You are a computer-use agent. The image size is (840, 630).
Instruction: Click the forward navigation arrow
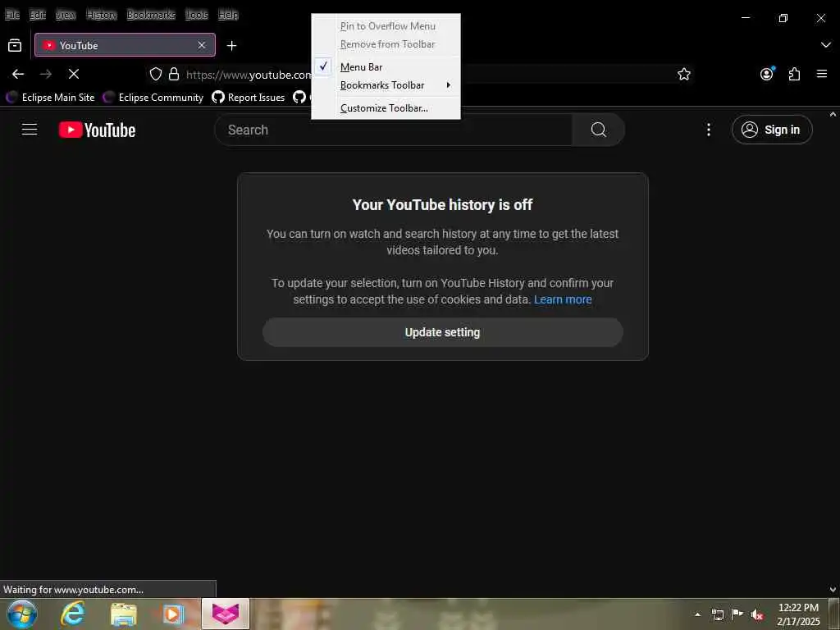click(46, 74)
